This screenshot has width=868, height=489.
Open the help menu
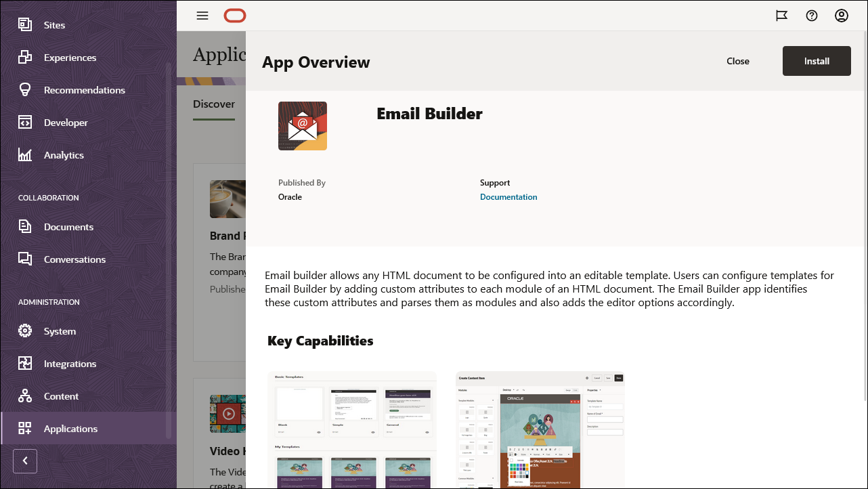tap(812, 15)
